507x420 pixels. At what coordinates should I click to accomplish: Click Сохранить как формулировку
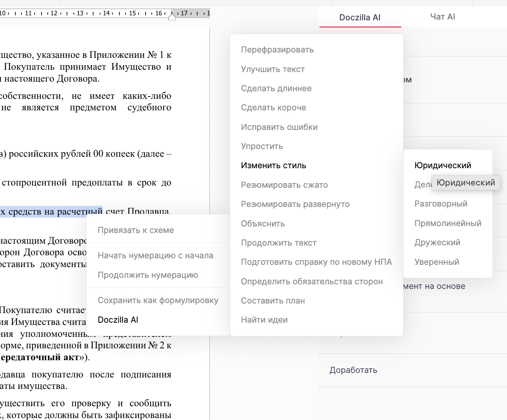[158, 300]
